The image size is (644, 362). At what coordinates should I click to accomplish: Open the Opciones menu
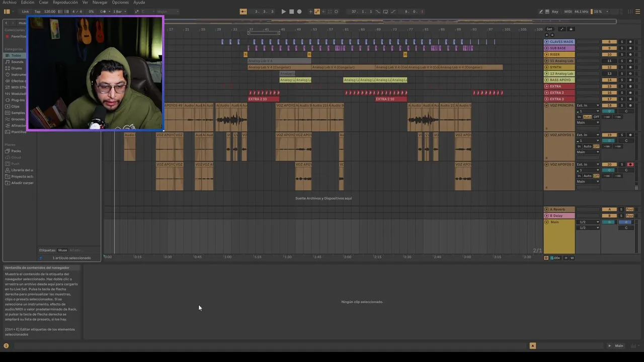coord(120,3)
